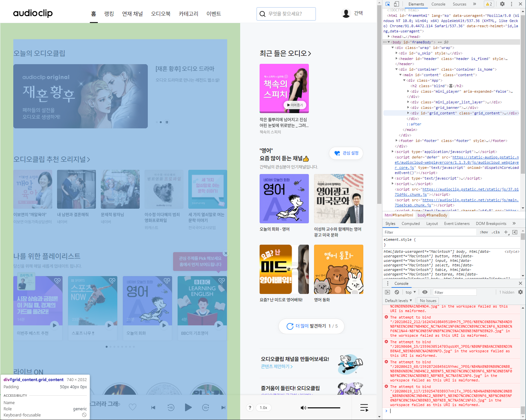Expand the footer#footer node
Image resolution: width=526 pixels, height=420 pixels.
pyautogui.click(x=396, y=141)
